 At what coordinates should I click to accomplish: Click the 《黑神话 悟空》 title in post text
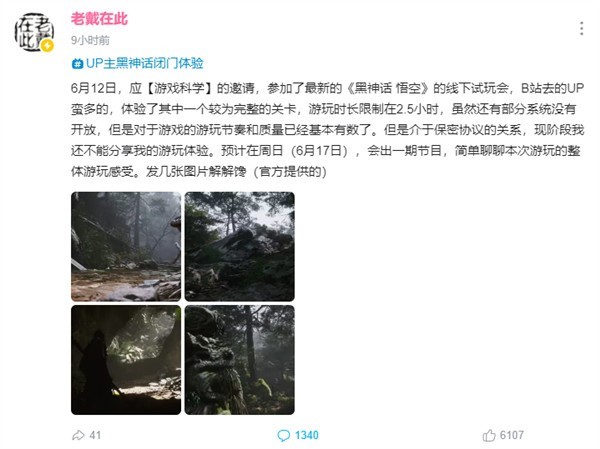click(x=387, y=88)
